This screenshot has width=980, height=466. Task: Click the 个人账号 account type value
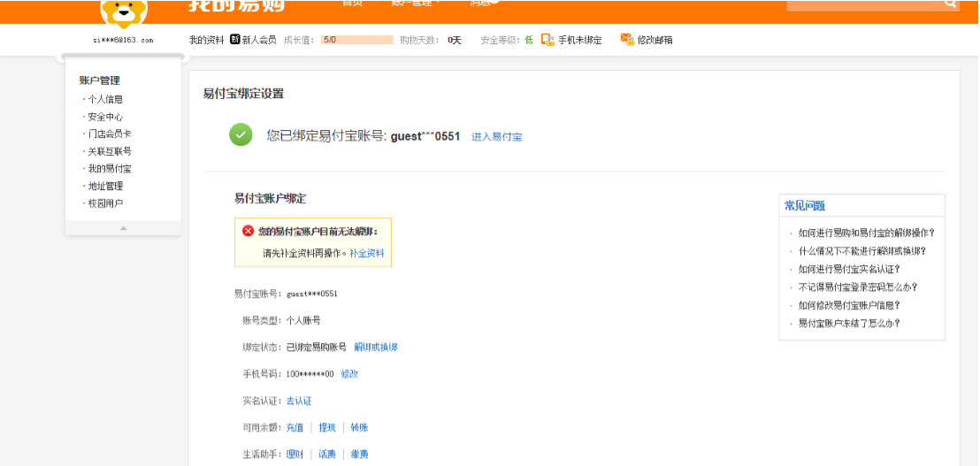pyautogui.click(x=303, y=320)
